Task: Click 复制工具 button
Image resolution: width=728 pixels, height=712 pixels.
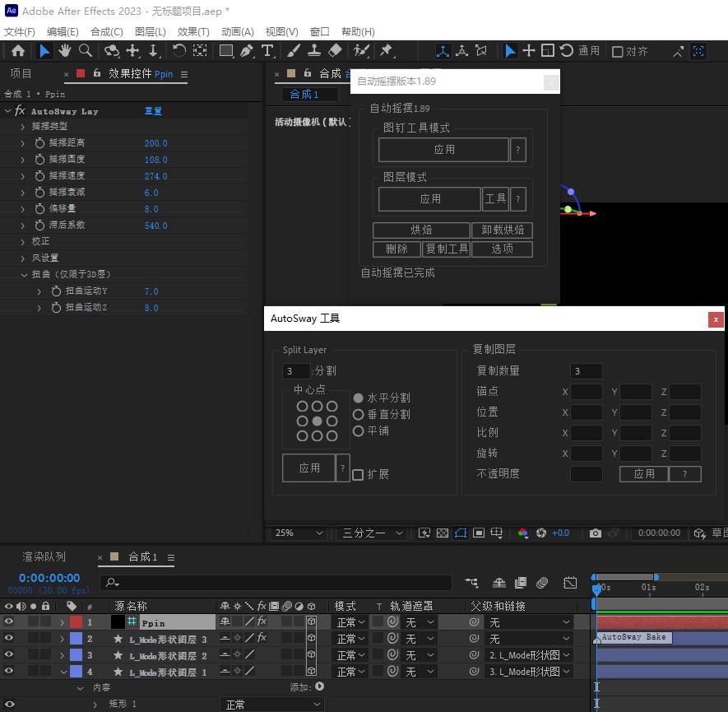Action: pos(447,249)
